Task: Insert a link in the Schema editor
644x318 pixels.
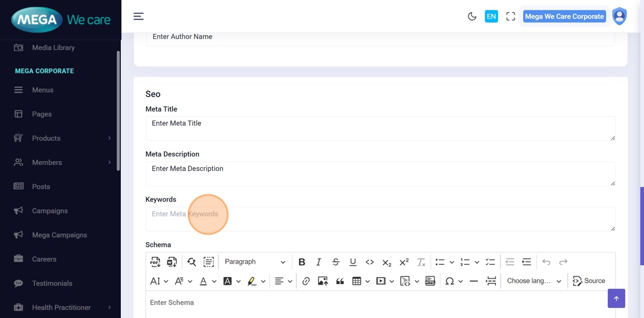Action: [x=306, y=281]
